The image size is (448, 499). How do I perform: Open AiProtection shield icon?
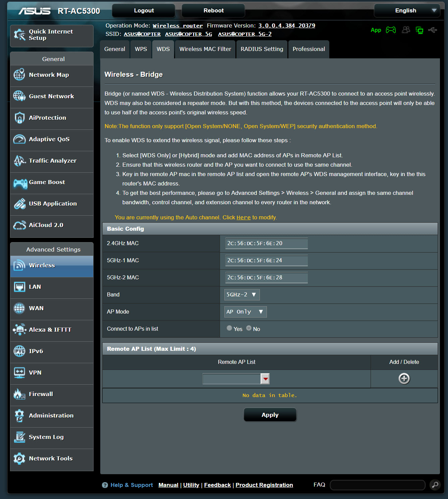(x=19, y=118)
